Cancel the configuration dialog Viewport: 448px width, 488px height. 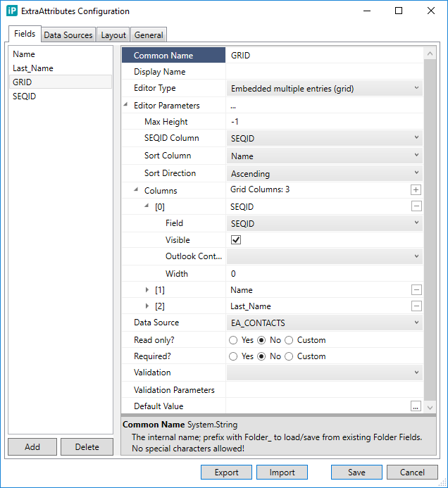(412, 473)
